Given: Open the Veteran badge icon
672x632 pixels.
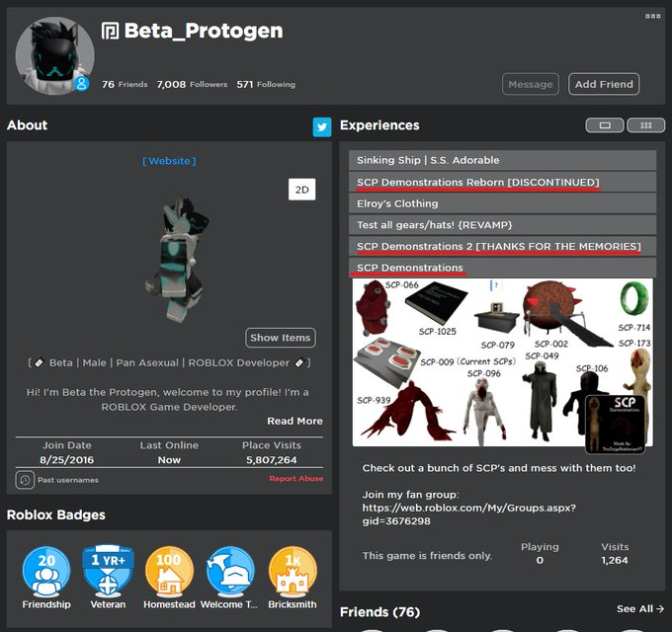Looking at the screenshot, I should [108, 572].
